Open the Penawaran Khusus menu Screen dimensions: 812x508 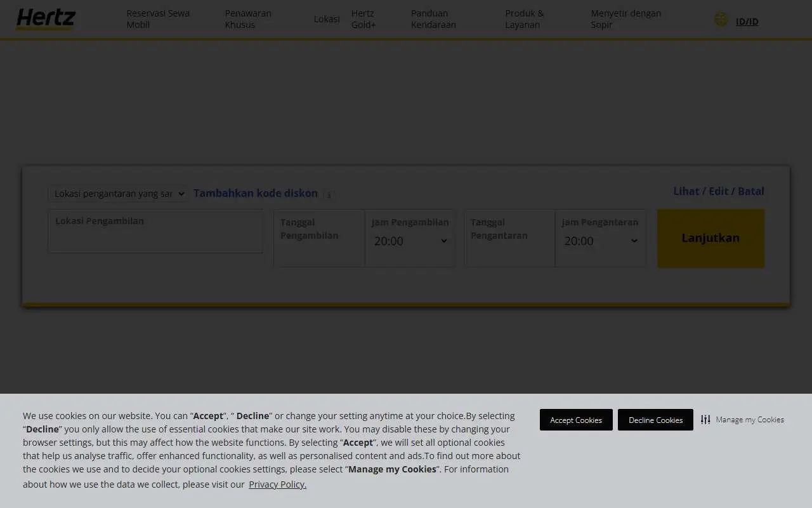tap(248, 19)
